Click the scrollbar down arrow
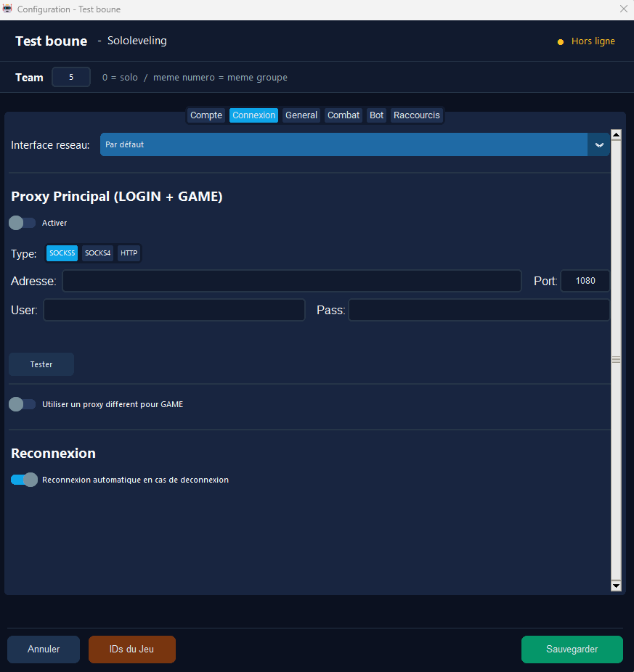 616,586
